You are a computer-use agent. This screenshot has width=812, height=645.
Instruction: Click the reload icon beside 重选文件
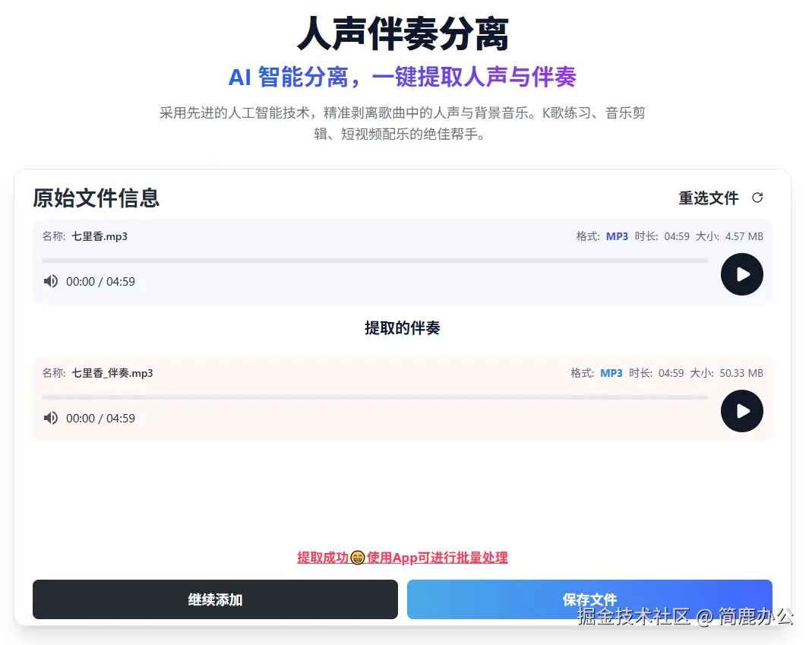(757, 198)
